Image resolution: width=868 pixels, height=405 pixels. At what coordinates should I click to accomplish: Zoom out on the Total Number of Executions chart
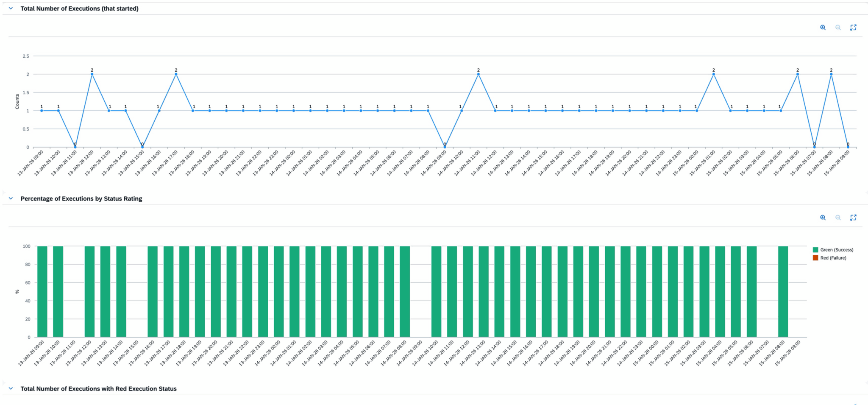(x=838, y=28)
